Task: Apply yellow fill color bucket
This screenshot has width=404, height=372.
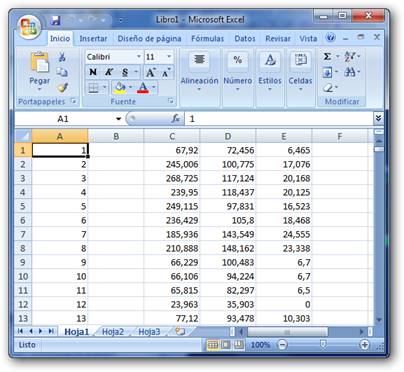Action: click(x=120, y=88)
